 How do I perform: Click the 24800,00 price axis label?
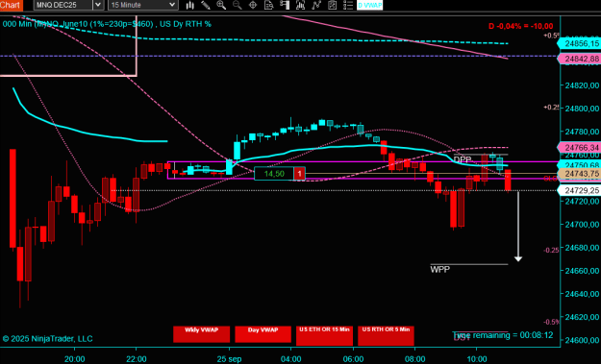coord(582,109)
